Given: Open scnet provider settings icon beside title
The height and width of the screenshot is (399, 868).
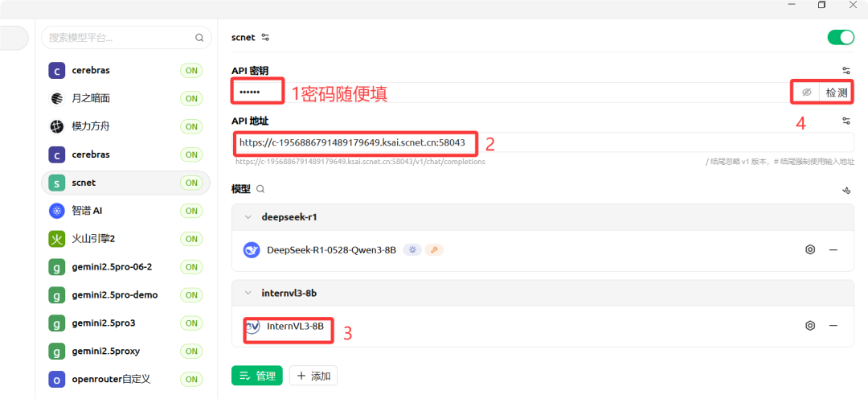Looking at the screenshot, I should pos(266,38).
